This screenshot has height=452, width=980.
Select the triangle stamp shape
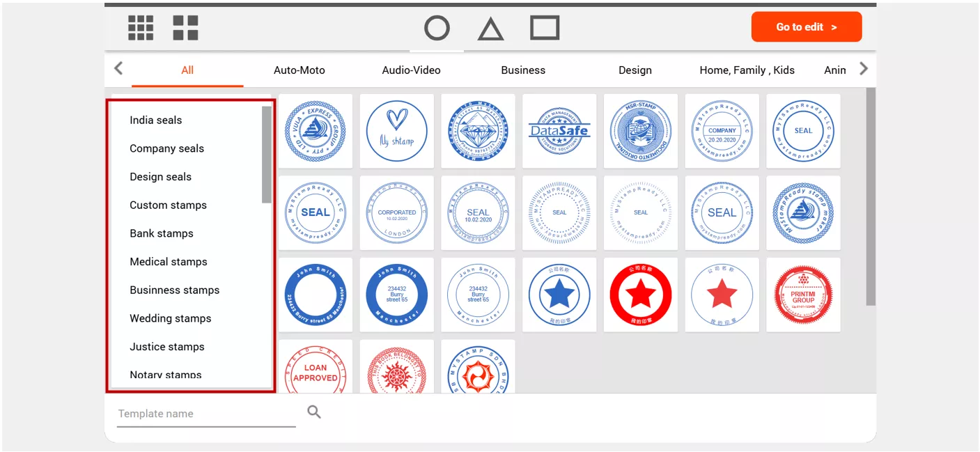click(x=491, y=27)
